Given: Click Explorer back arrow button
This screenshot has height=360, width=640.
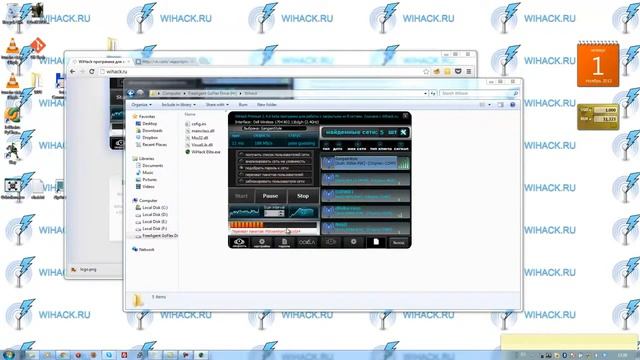Looking at the screenshot, I should [131, 93].
